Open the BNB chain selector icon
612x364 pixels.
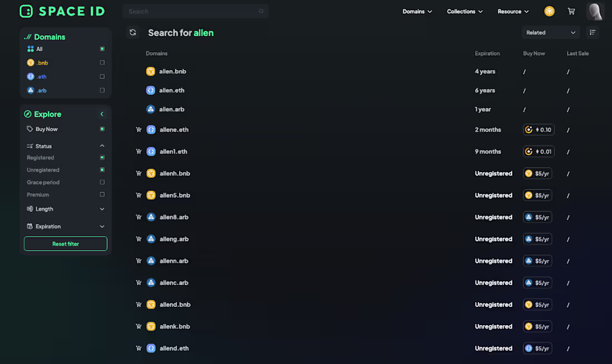(549, 11)
